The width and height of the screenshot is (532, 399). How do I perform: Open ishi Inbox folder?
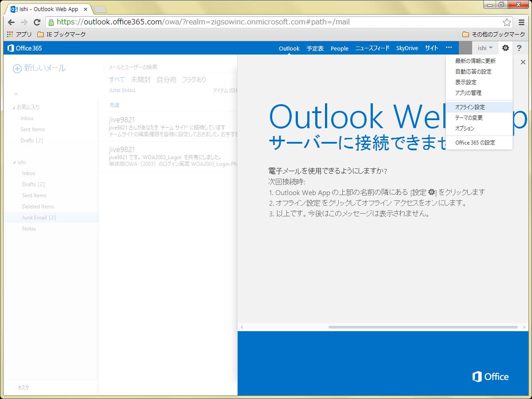pos(29,173)
